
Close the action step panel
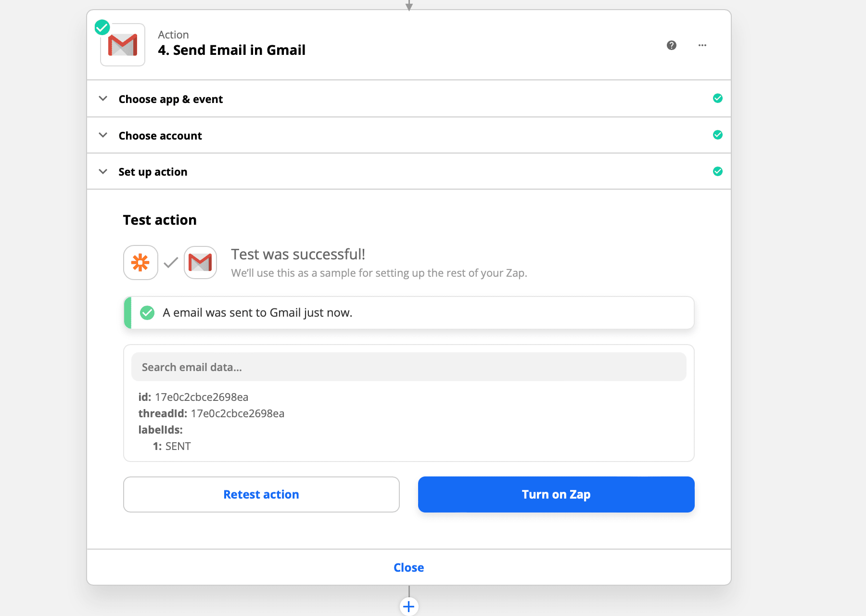click(x=409, y=567)
